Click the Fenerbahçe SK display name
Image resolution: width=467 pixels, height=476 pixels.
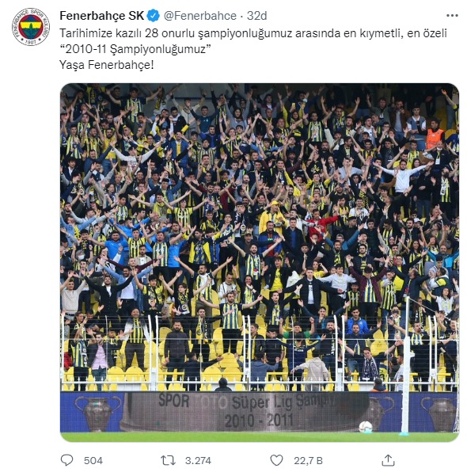click(101, 16)
